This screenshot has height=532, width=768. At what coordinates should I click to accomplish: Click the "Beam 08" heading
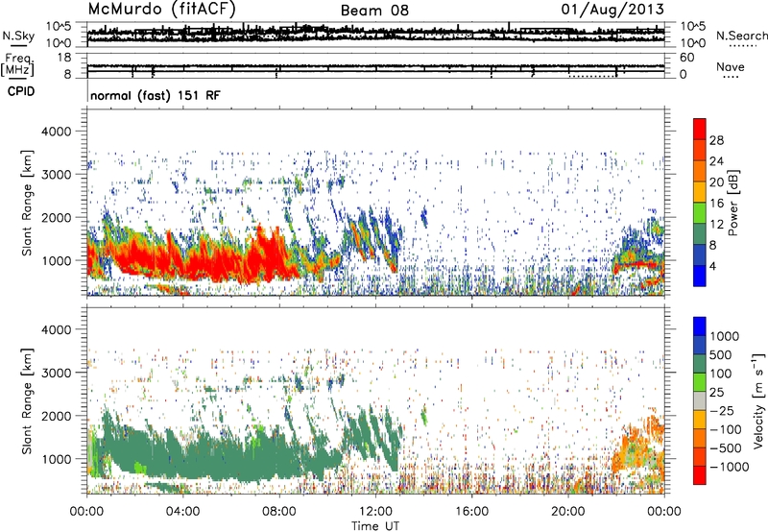[x=374, y=11]
